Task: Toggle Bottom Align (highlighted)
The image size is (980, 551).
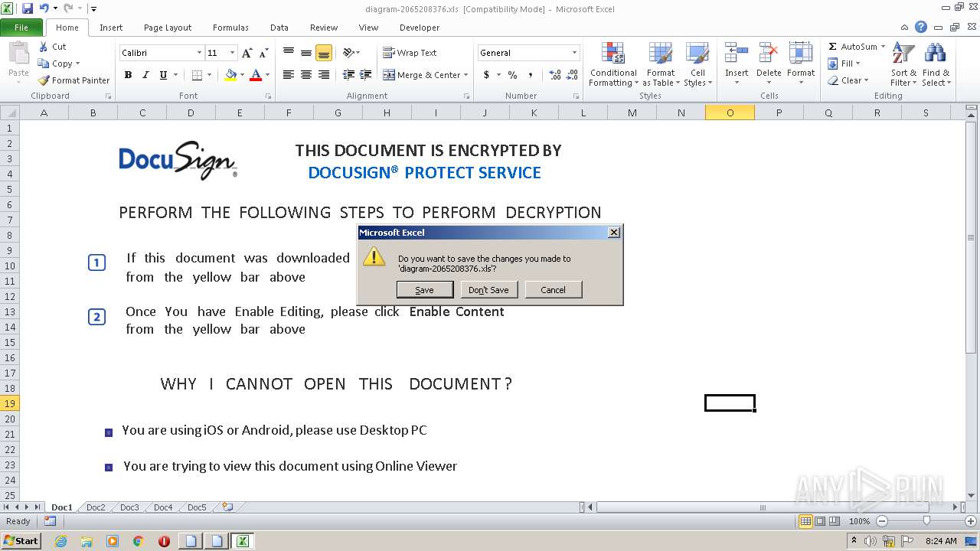Action: 324,53
